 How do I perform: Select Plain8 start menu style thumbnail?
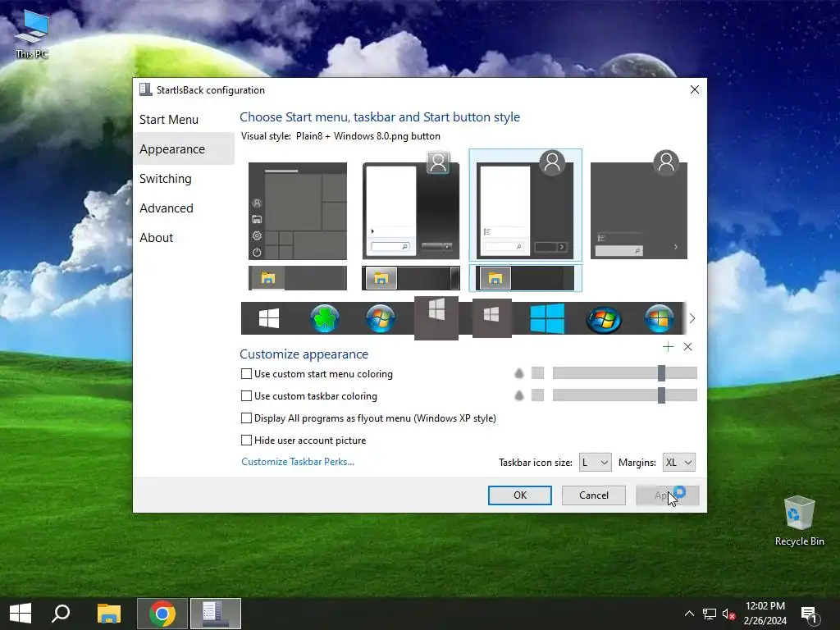[525, 204]
